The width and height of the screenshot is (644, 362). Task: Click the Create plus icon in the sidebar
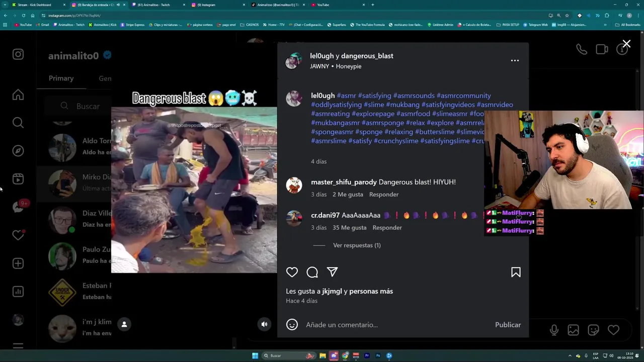(x=18, y=263)
